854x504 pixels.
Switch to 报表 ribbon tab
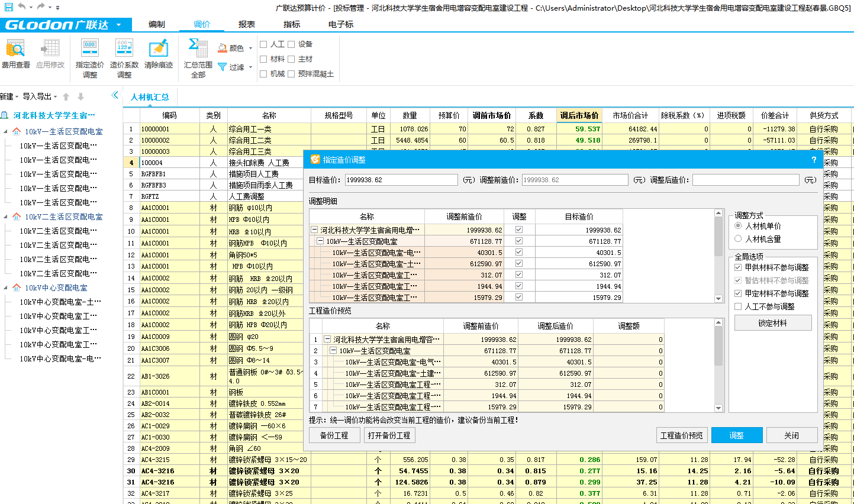click(x=247, y=24)
